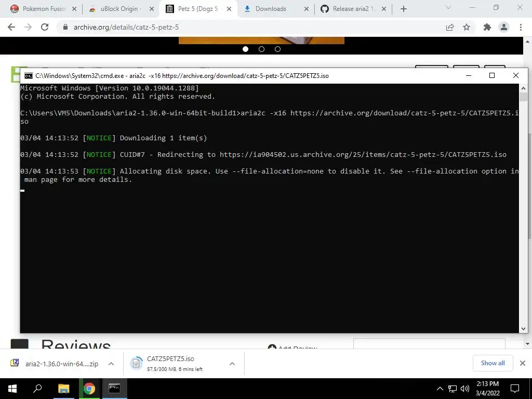This screenshot has width=532, height=399.
Task: Open the volume tray icon
Action: click(x=465, y=389)
